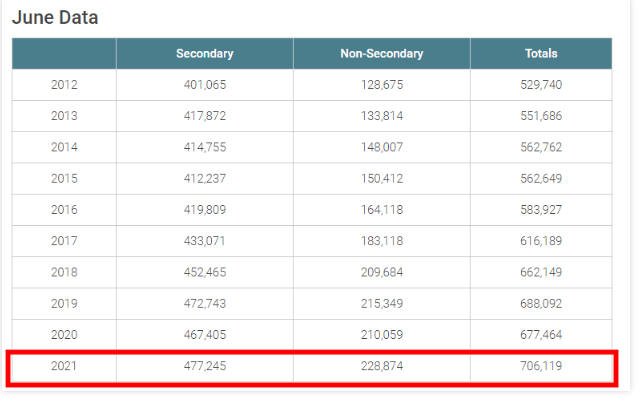Click the 2013 year cell
The height and width of the screenshot is (398, 640).
pyautogui.click(x=64, y=116)
